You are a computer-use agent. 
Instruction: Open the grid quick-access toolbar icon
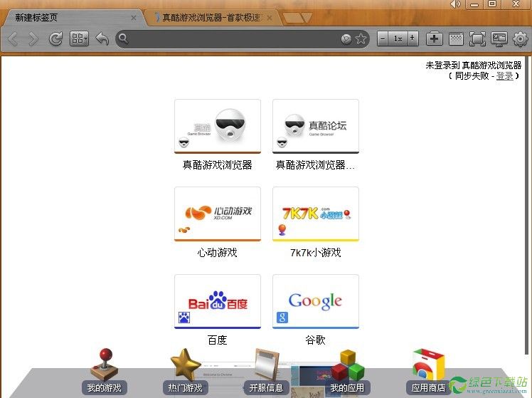click(80, 39)
